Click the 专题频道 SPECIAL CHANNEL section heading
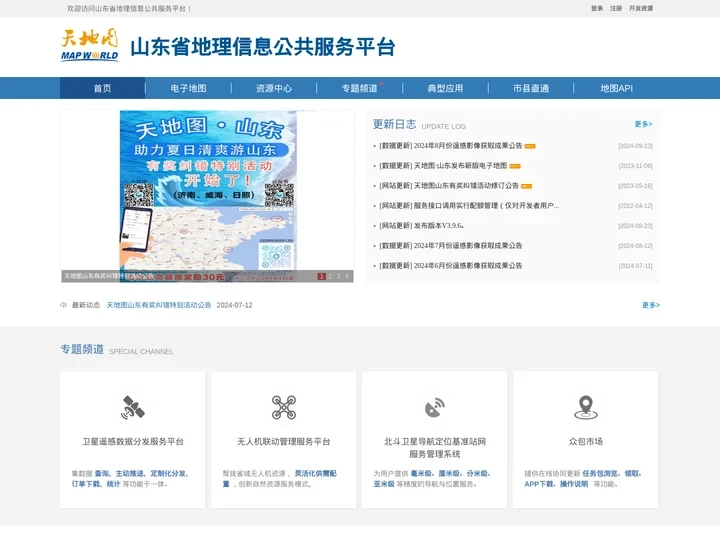This screenshot has width=720, height=540. 117,349
